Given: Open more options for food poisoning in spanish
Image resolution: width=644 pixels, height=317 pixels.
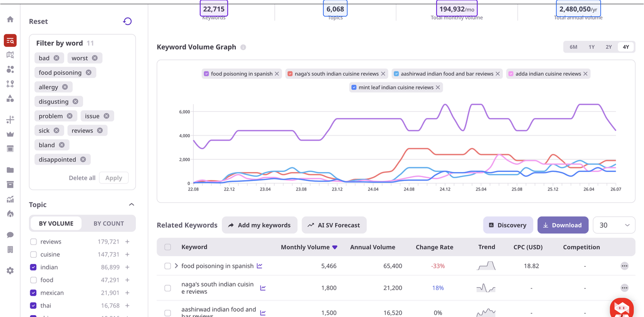Looking at the screenshot, I should click(x=625, y=266).
